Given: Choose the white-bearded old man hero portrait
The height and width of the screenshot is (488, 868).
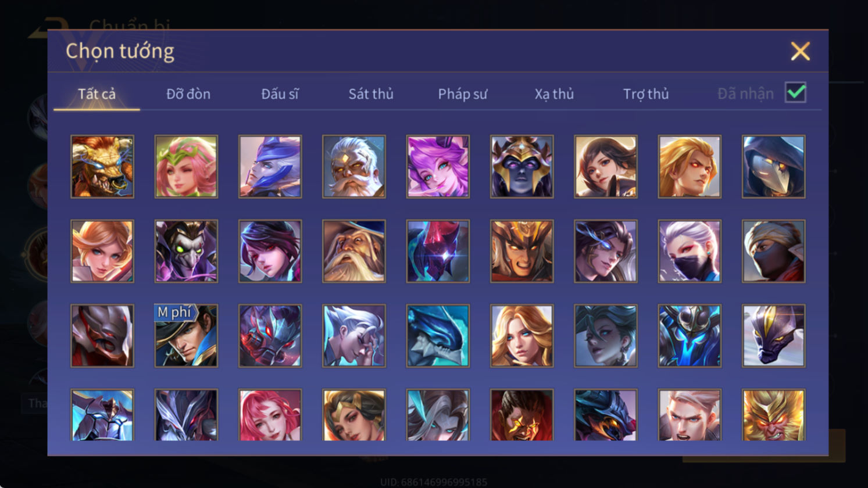Looking at the screenshot, I should pyautogui.click(x=354, y=167).
